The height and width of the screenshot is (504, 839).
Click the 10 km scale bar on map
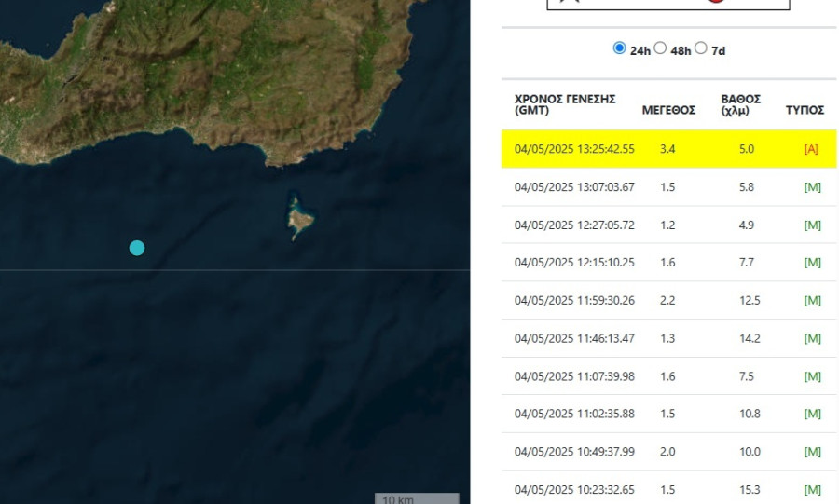(x=417, y=498)
